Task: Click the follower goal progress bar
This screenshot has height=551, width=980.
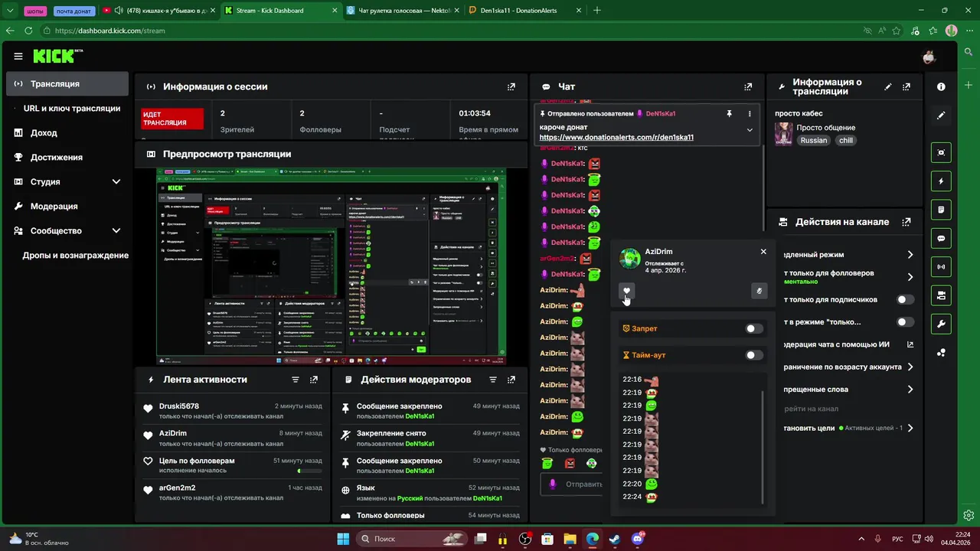Action: click(x=309, y=470)
